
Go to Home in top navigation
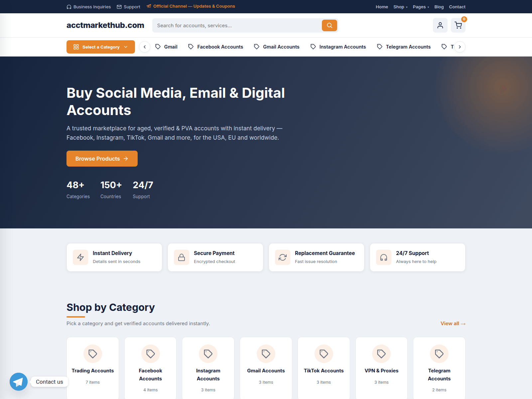point(382,7)
